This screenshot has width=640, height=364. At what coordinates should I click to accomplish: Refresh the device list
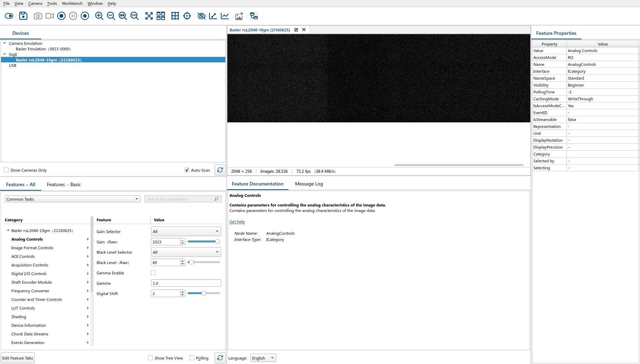(x=220, y=170)
